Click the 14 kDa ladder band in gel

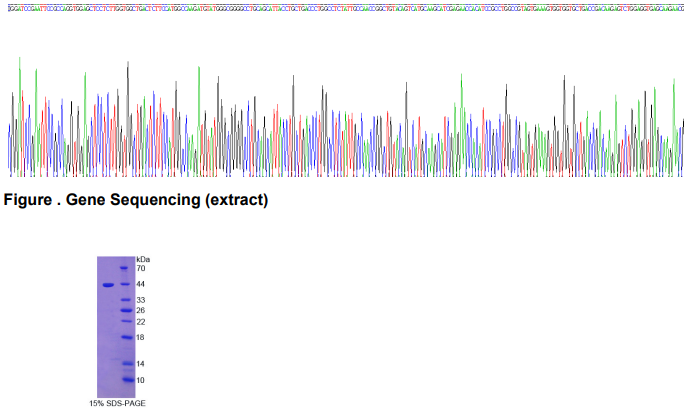tap(124, 364)
